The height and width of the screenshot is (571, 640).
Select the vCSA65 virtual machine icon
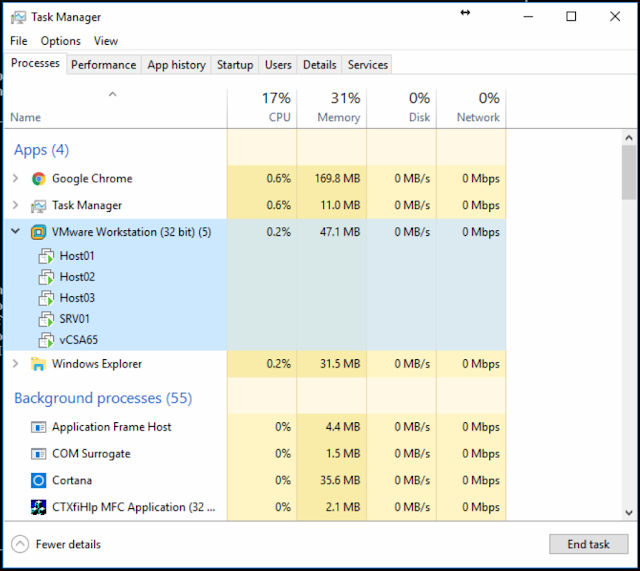(46, 340)
